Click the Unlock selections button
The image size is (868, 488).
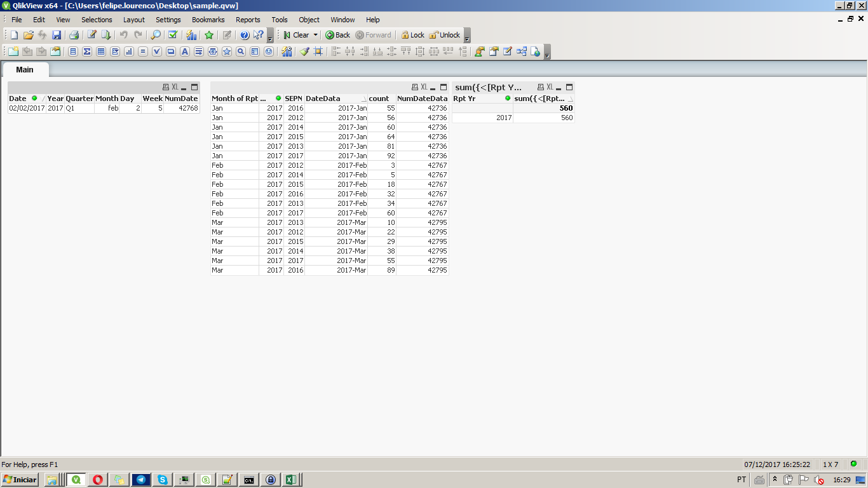(x=445, y=35)
